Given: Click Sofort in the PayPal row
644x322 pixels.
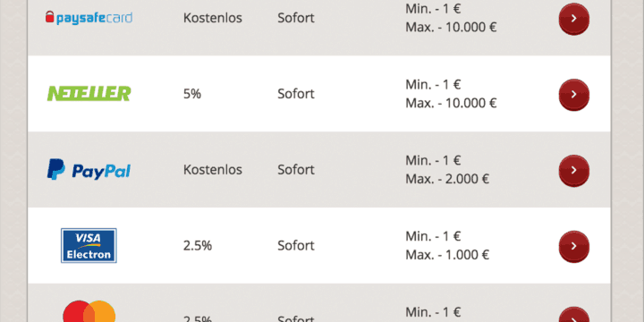Looking at the screenshot, I should coord(296,170).
